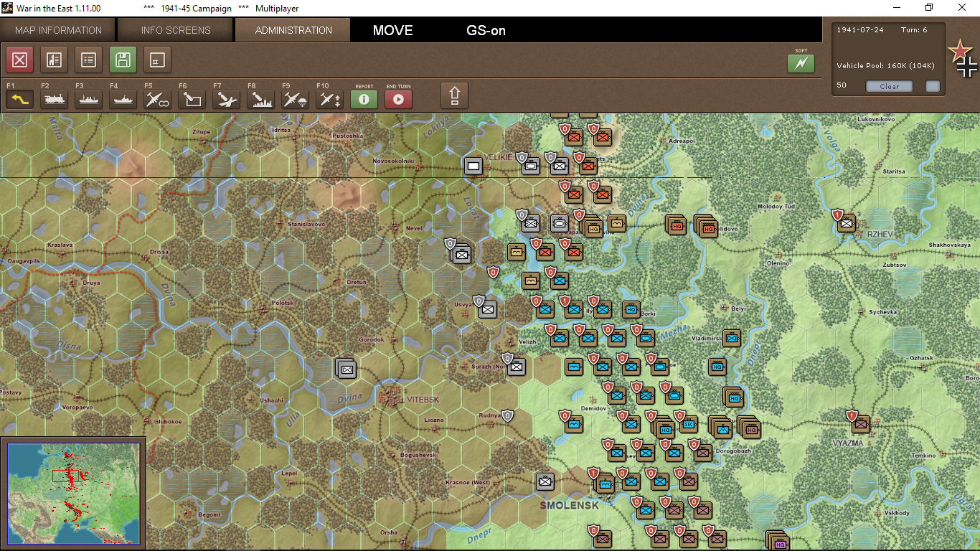This screenshot has height=551, width=980.
Task: Click the Vehicle Pool: 160K (104K) readout
Action: pos(885,66)
